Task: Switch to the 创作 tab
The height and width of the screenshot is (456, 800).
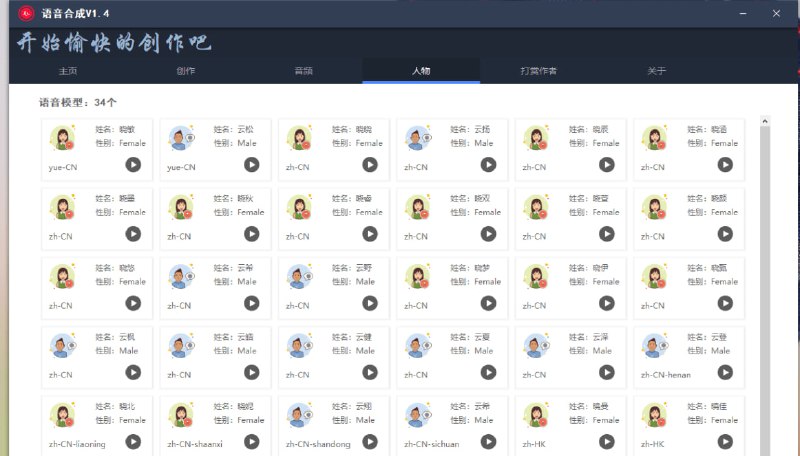Action: pos(186,71)
